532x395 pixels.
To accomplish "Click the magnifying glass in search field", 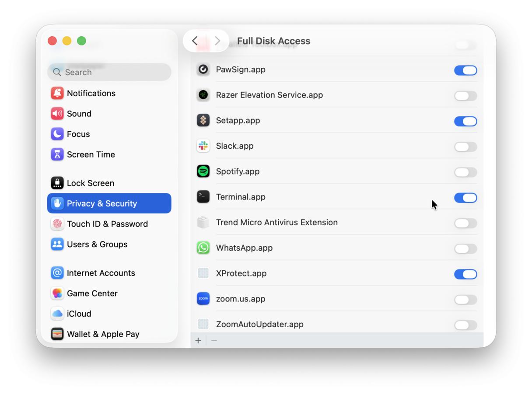I will coord(57,72).
